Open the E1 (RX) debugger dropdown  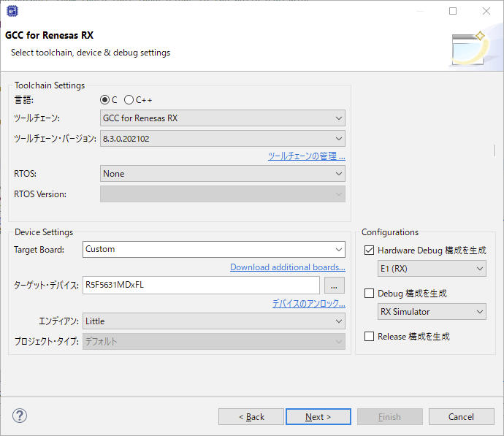[x=432, y=269]
